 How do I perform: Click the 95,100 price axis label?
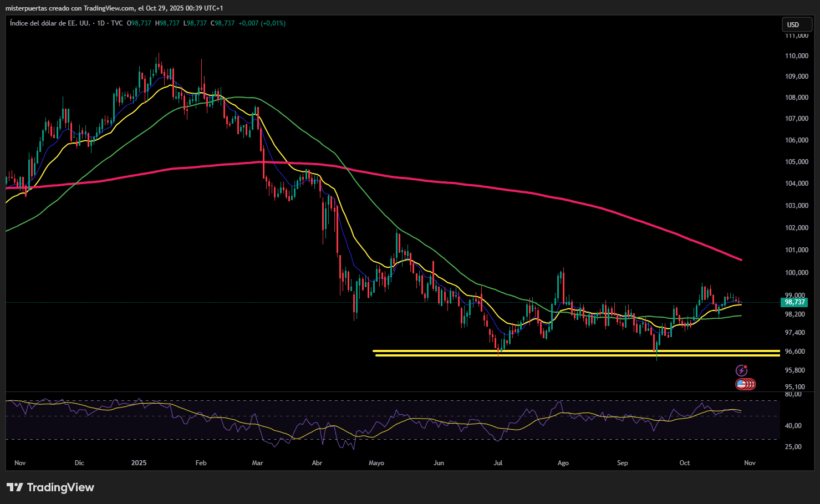(x=795, y=387)
